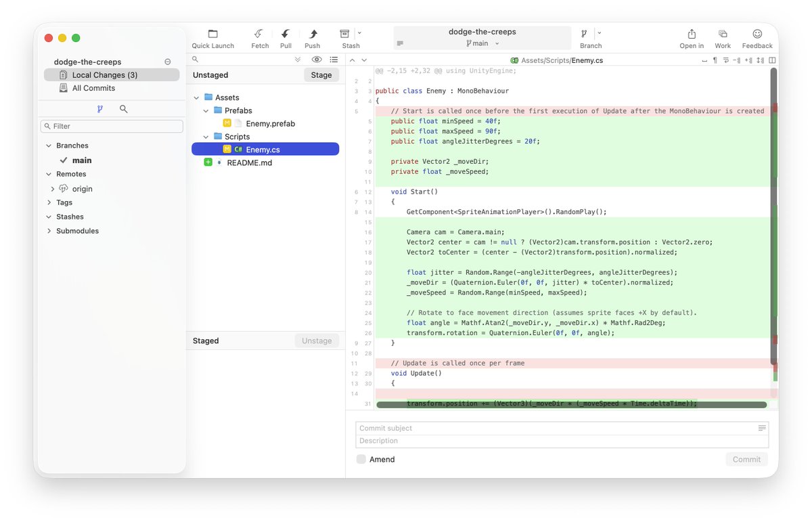Click the green added-status icon beside README.md
The image size is (812, 522).
pos(208,162)
